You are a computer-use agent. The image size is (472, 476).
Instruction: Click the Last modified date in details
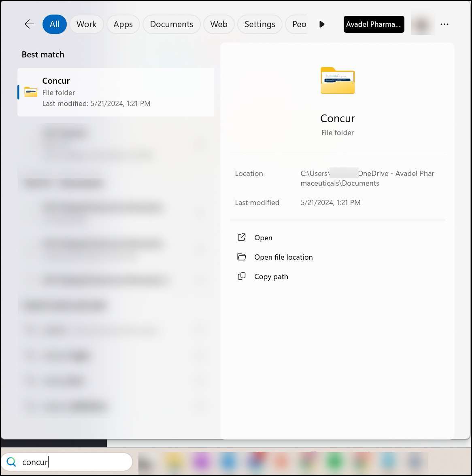(330, 203)
